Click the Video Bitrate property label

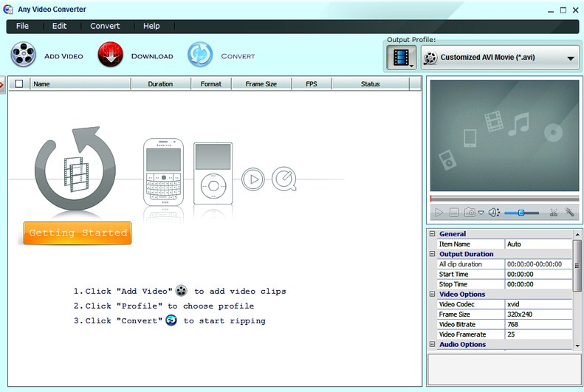[x=457, y=325]
